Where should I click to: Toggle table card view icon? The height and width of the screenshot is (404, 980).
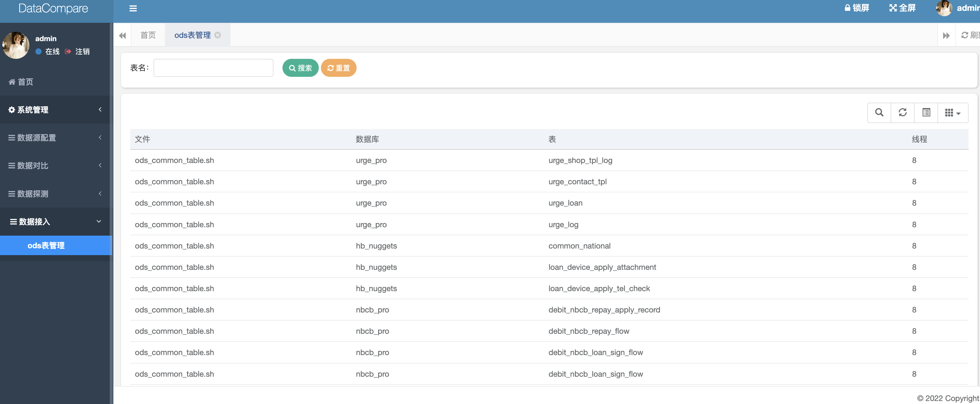(926, 113)
